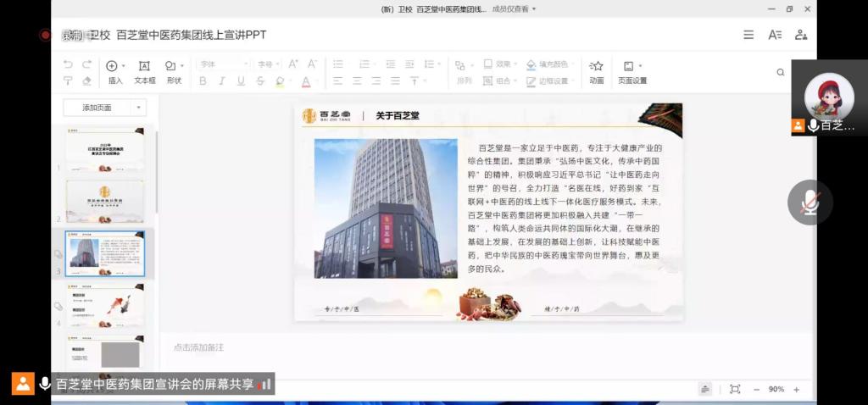
Task: Toggle bold text formatting
Action: pos(203,81)
